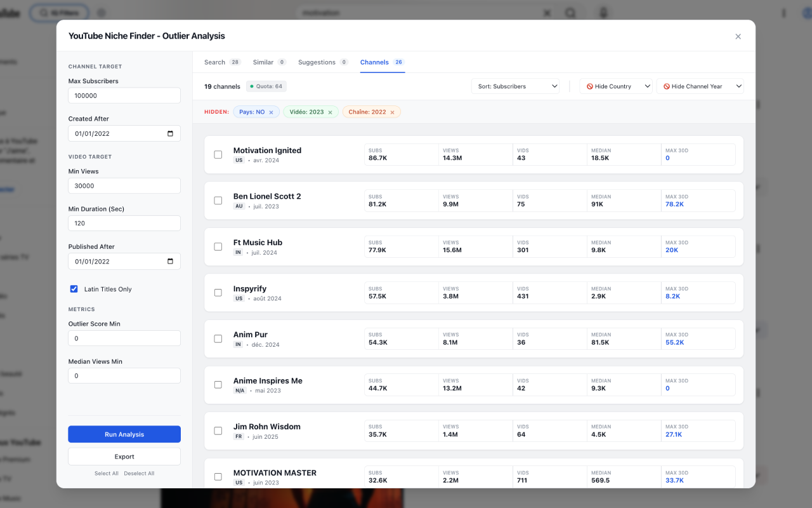Tick the MOTIVATION MASTER checkbox
Viewport: 812px width, 508px height.
pyautogui.click(x=218, y=477)
